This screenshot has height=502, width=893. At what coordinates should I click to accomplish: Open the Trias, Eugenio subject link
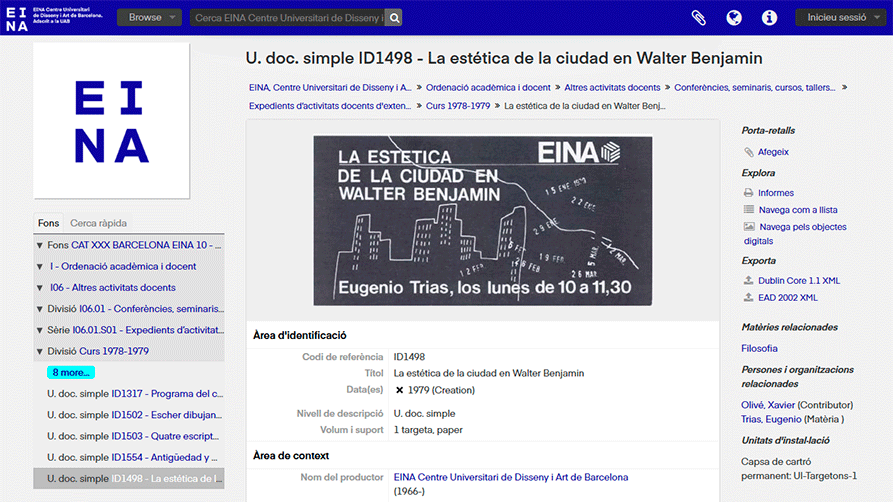tap(771, 419)
